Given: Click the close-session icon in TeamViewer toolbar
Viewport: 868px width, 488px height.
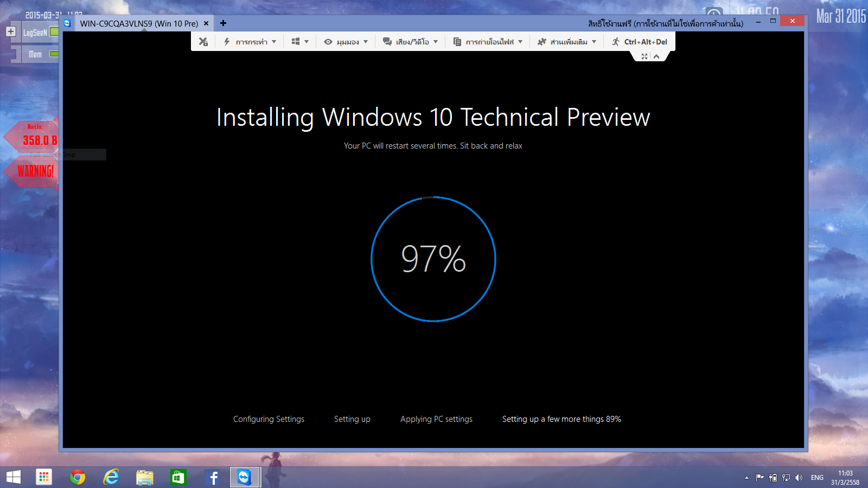Looking at the screenshot, I should 203,42.
